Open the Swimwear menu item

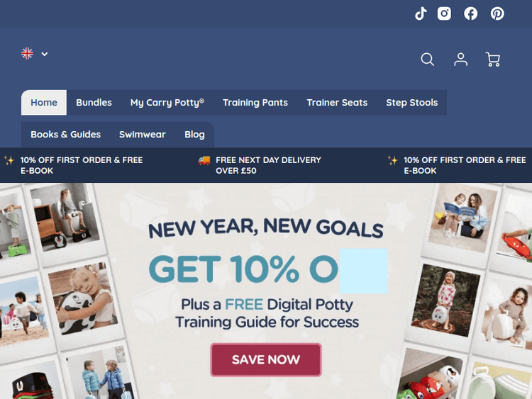143,135
